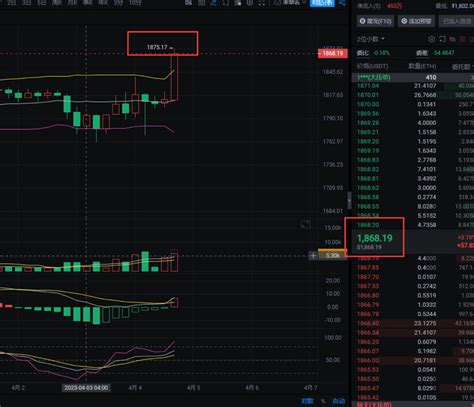
Task: Click quantity 5.5152 in order book
Action: [427, 216]
